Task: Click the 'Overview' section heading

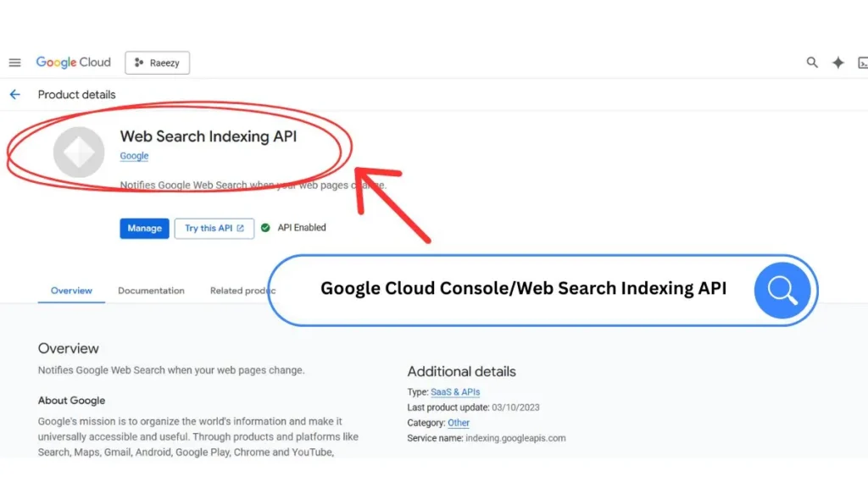Action: click(68, 348)
